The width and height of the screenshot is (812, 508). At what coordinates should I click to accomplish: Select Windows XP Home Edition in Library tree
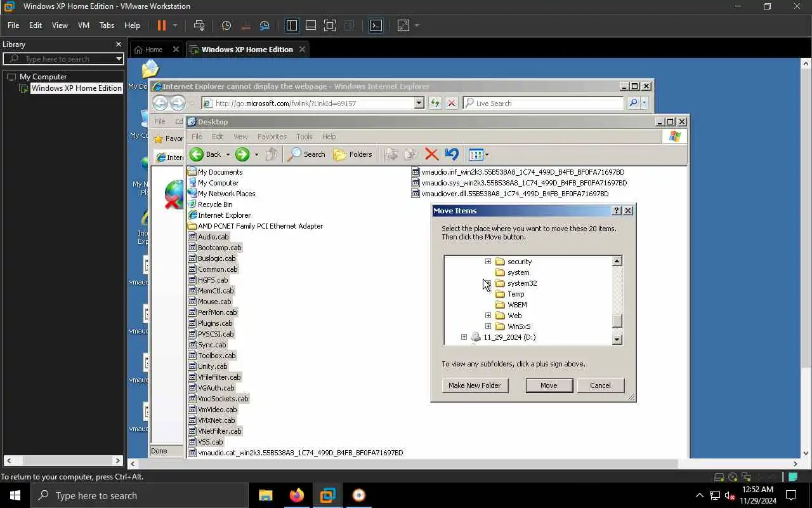[x=76, y=88]
